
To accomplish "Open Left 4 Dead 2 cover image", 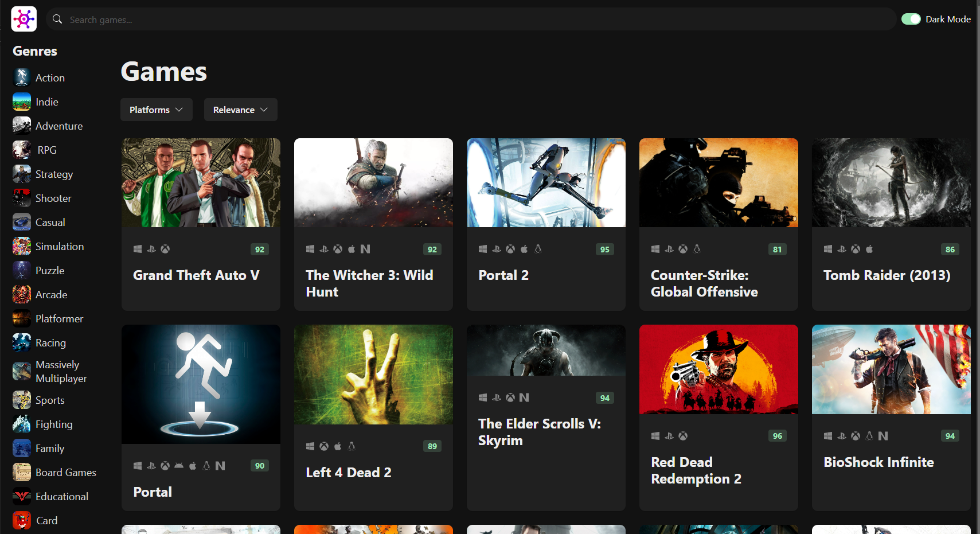I will [373, 375].
